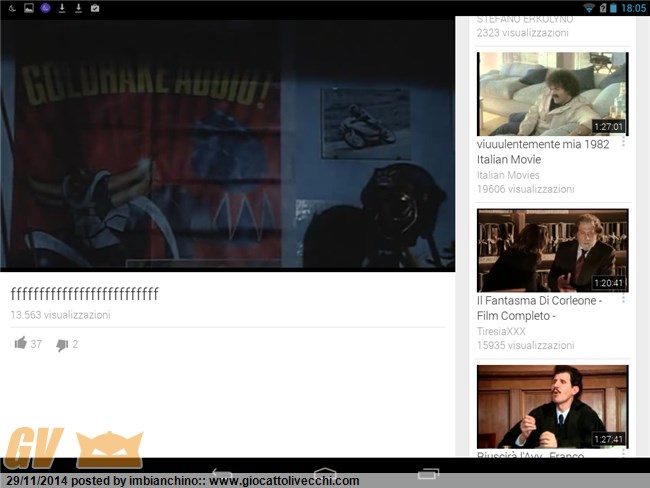Tap the TiresiaXXX channel name
650x488 pixels.
click(501, 331)
